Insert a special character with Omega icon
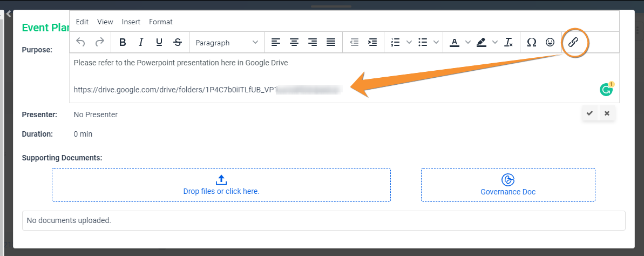 pos(531,42)
